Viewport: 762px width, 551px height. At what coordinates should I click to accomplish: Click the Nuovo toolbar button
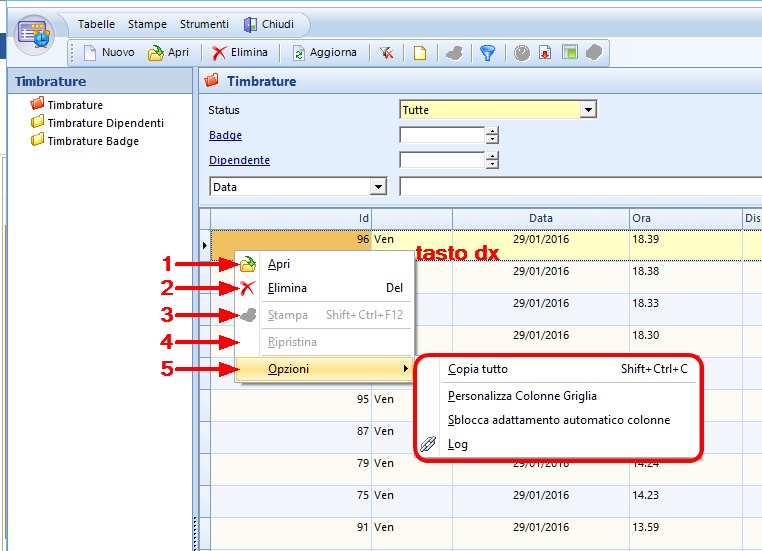point(108,53)
